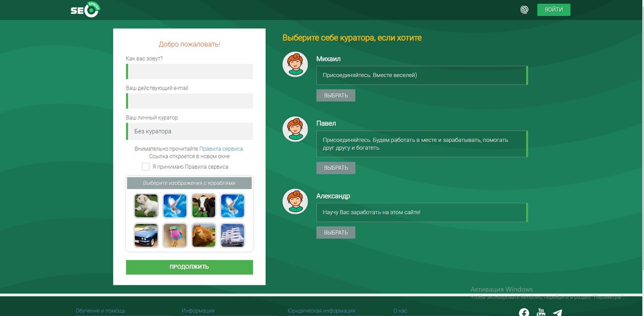644x316 pixels.
Task: Focus the 'Как вас зовут?' name field
Action: coord(189,71)
